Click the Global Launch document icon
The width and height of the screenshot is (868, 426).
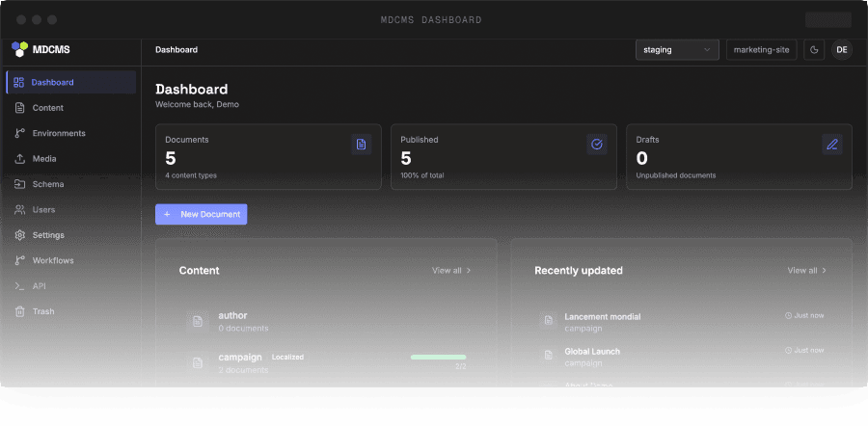tap(549, 356)
